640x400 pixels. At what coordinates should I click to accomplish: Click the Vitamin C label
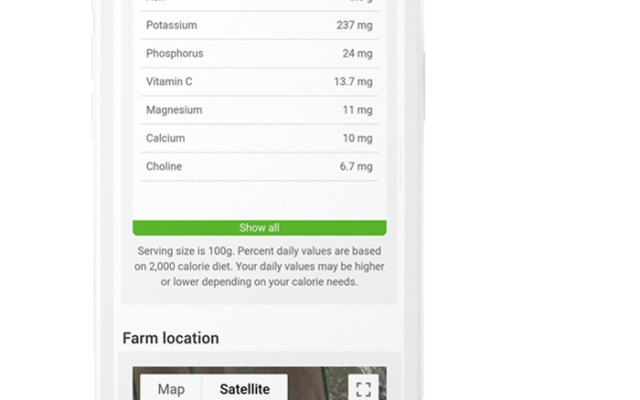(x=169, y=82)
